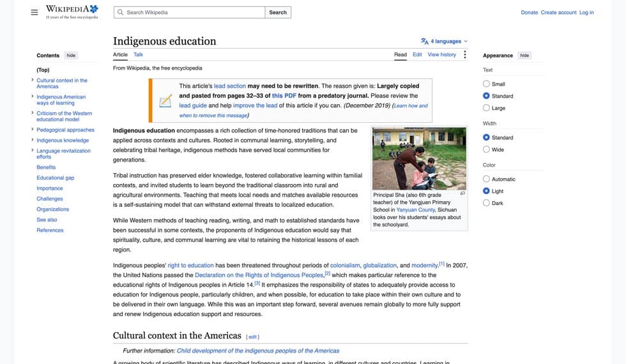
Task: Jump to (Top) in contents
Action: coord(43,70)
